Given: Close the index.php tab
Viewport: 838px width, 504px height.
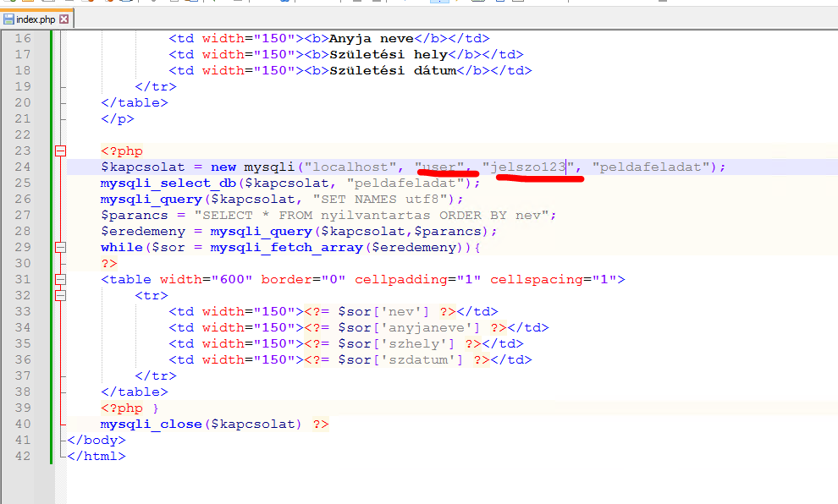Looking at the screenshot, I should (x=63, y=19).
